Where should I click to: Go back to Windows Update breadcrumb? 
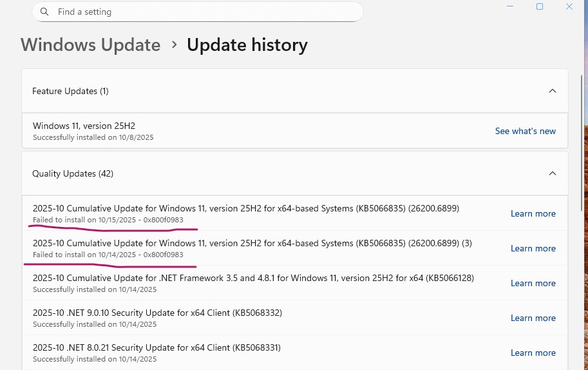[90, 44]
